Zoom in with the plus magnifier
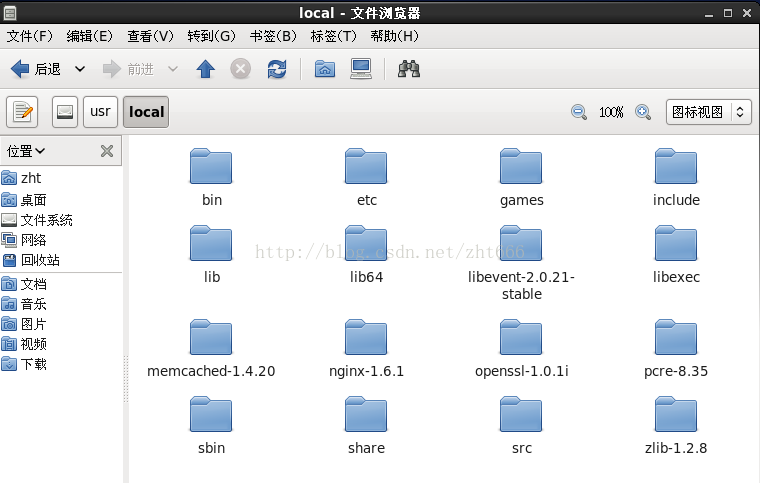 pos(643,112)
